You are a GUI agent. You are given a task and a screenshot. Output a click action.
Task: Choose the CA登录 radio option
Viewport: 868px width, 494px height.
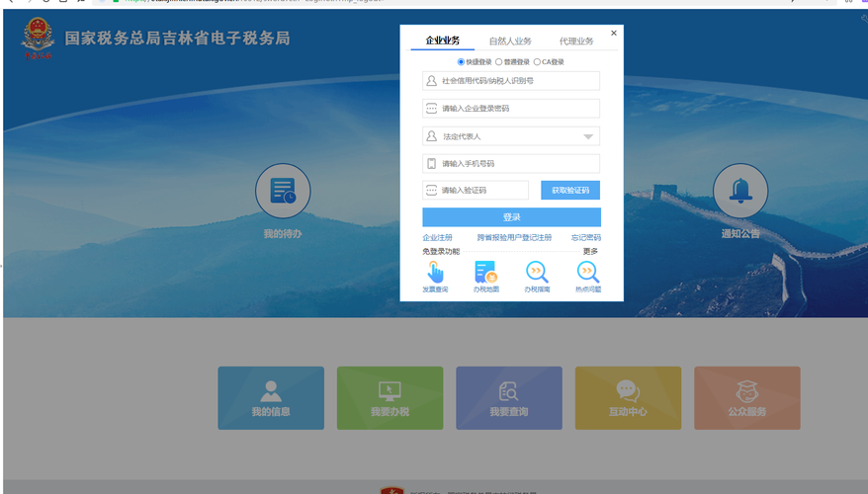pos(537,62)
